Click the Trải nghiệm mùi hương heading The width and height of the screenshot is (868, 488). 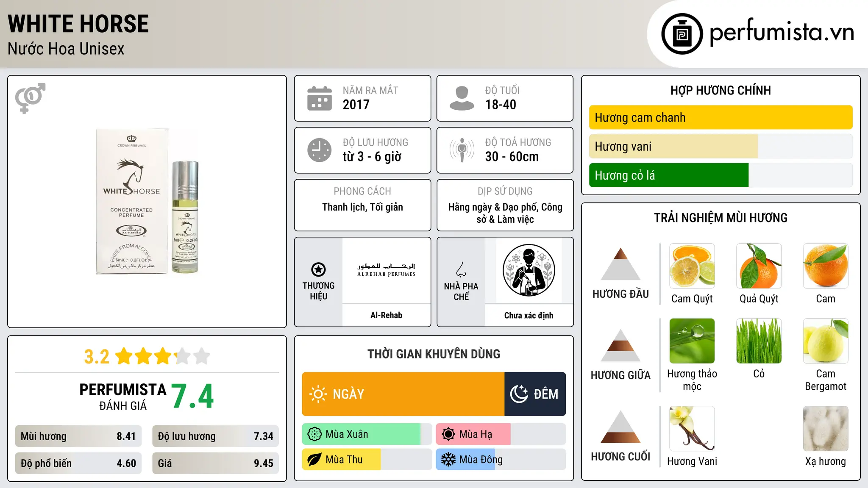click(x=721, y=218)
